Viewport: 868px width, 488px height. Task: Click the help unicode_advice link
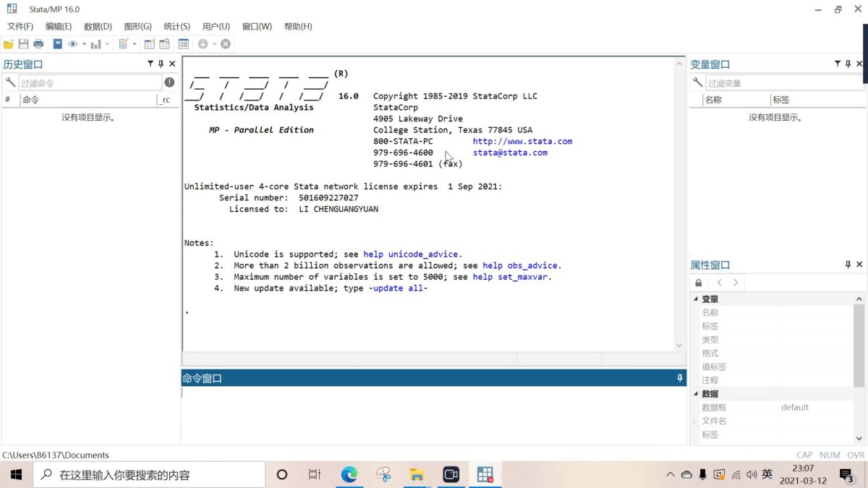click(x=411, y=254)
